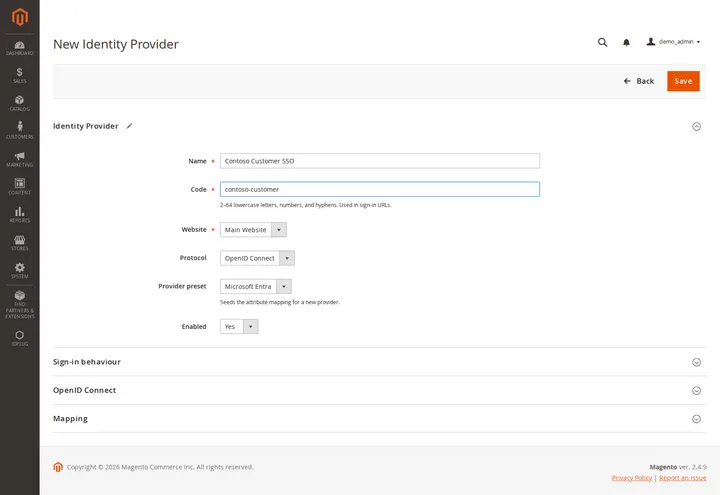The image size is (720, 495).
Task: Open the Website dropdown
Action: (253, 230)
